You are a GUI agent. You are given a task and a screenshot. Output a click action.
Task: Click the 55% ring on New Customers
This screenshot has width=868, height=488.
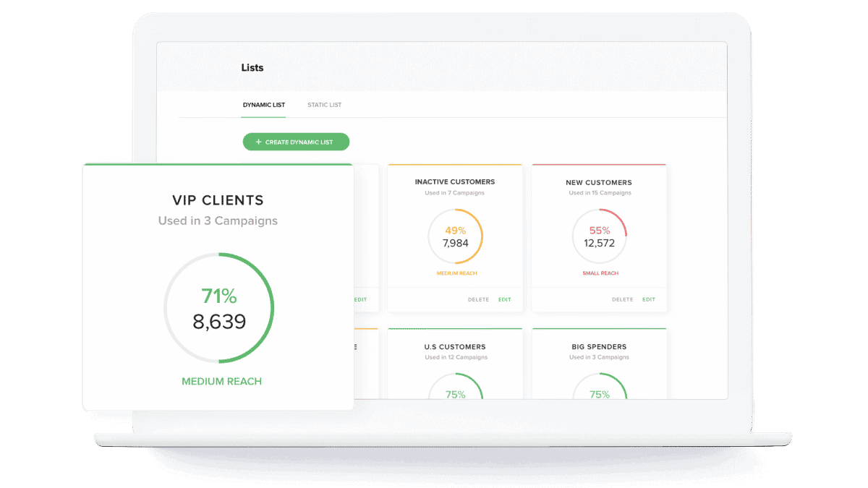tap(599, 236)
